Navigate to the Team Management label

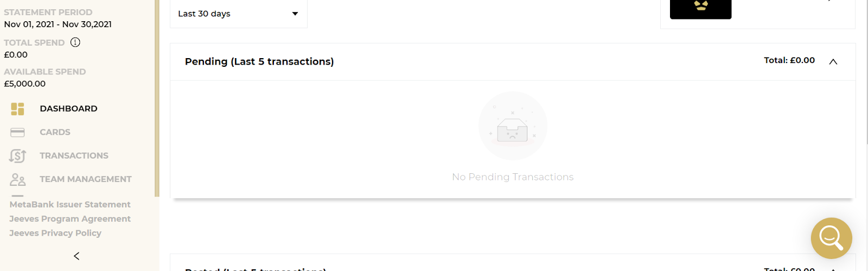(85, 179)
